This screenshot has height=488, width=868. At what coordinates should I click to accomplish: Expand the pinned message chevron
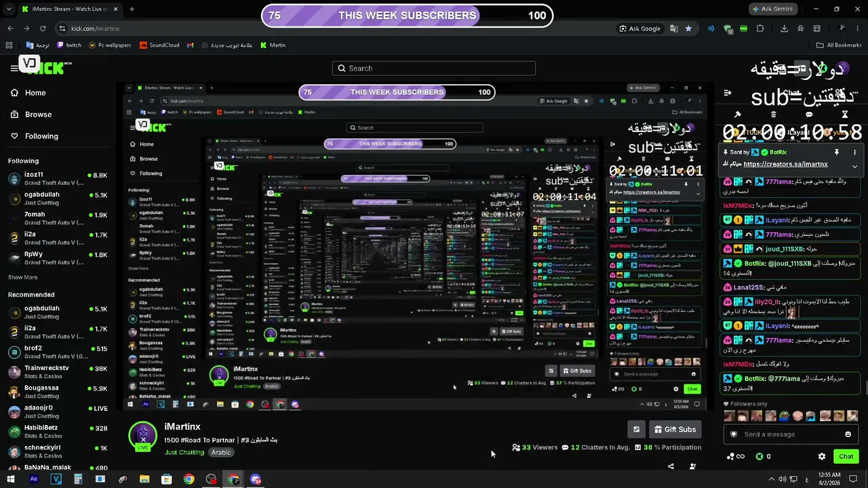854,166
